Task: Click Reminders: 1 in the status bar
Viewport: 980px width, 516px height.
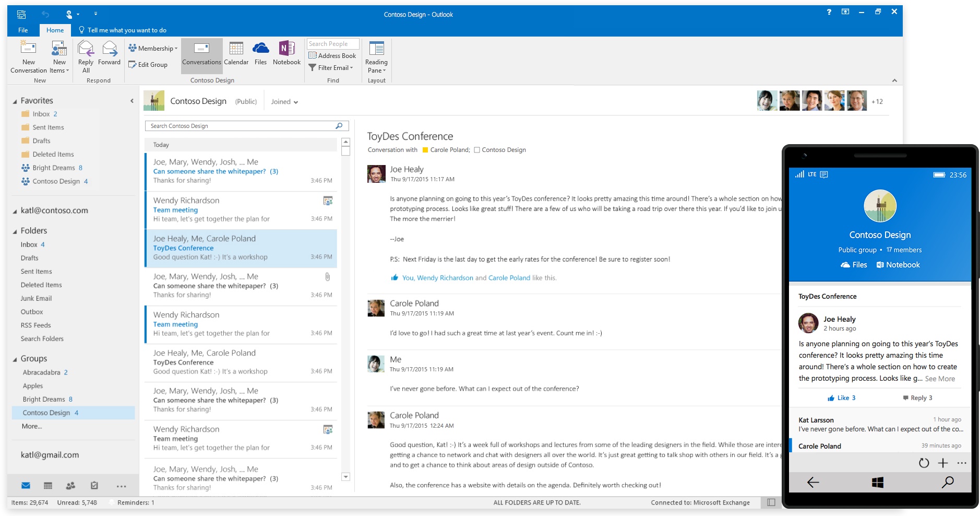Action: pyautogui.click(x=136, y=502)
